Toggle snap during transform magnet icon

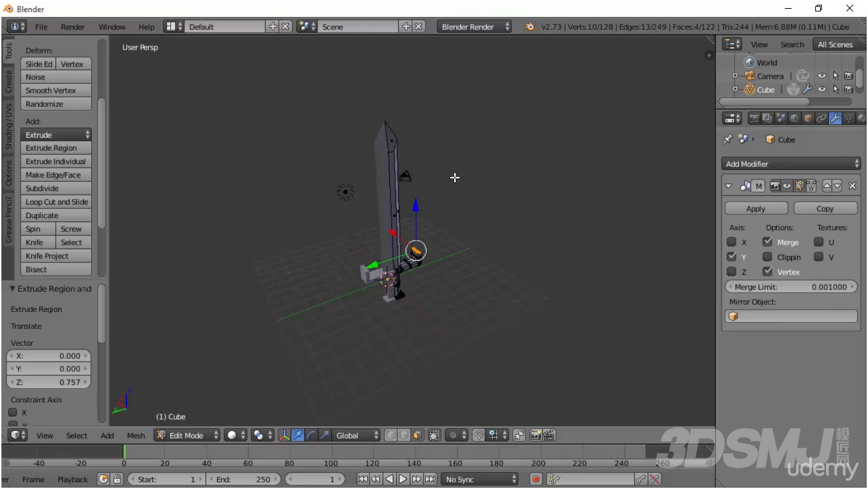point(478,435)
